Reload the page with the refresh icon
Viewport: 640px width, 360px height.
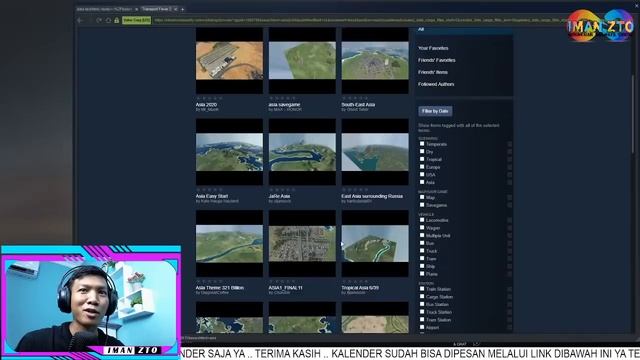tap(99, 20)
